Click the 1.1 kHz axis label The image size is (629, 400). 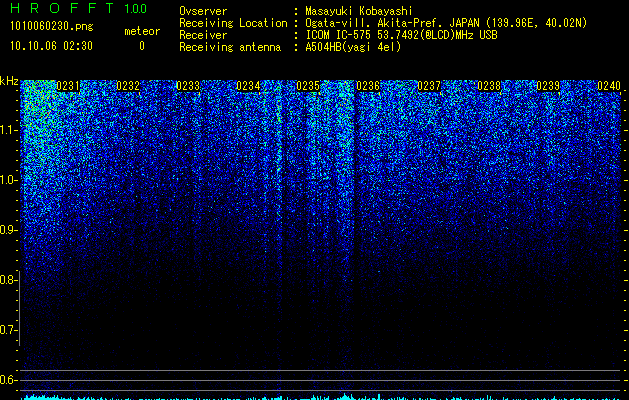point(7,130)
